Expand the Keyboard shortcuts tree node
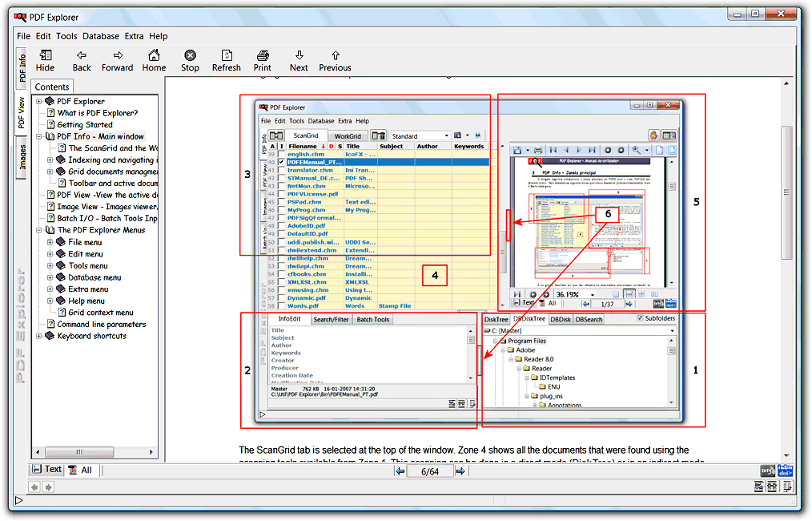Screen dimensions: 812x521 pyautogui.click(x=38, y=336)
